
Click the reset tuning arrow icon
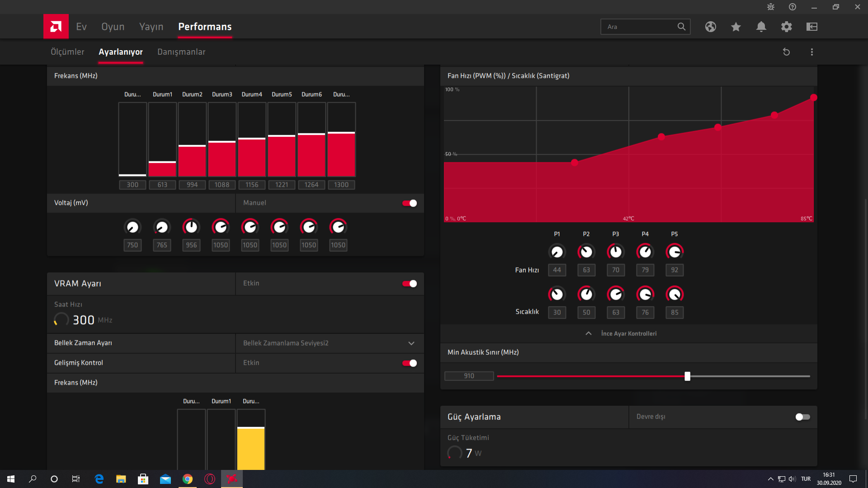click(786, 52)
